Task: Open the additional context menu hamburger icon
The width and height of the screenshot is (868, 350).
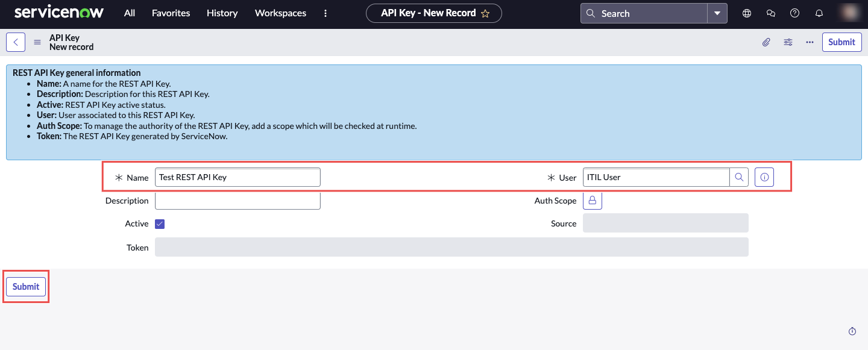Action: (x=37, y=42)
